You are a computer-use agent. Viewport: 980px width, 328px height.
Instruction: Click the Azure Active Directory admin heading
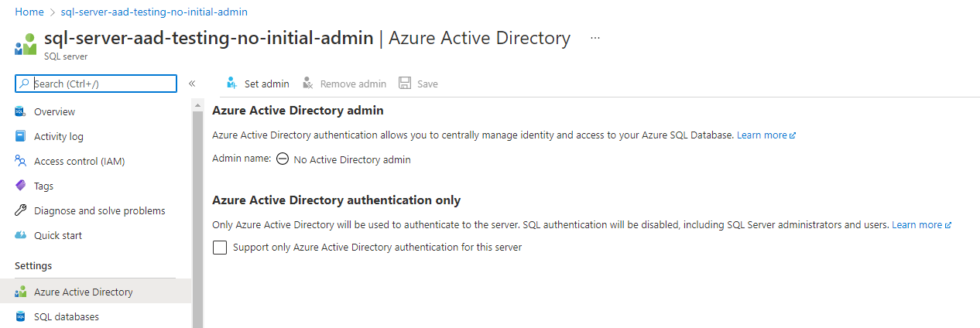tap(298, 111)
